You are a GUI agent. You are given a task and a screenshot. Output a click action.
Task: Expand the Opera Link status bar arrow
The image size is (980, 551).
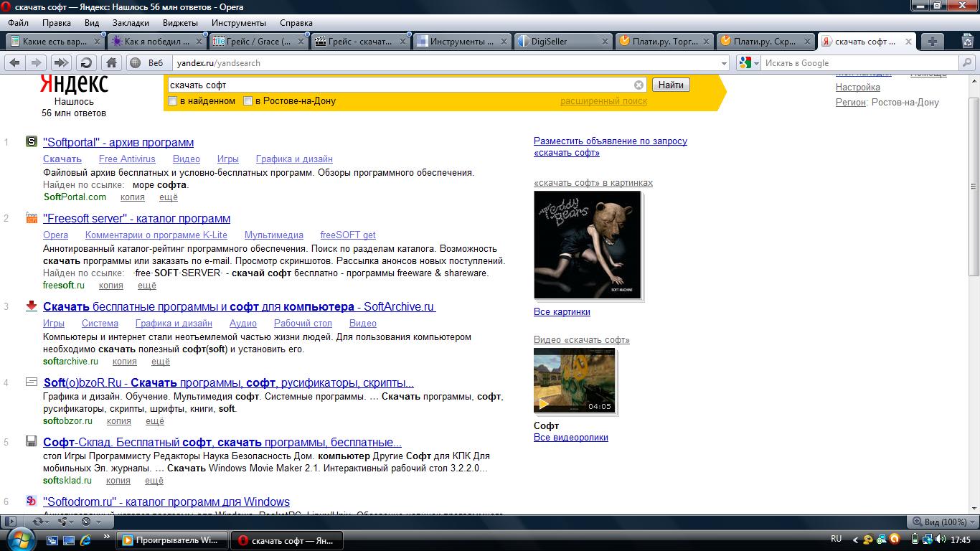[x=47, y=522]
